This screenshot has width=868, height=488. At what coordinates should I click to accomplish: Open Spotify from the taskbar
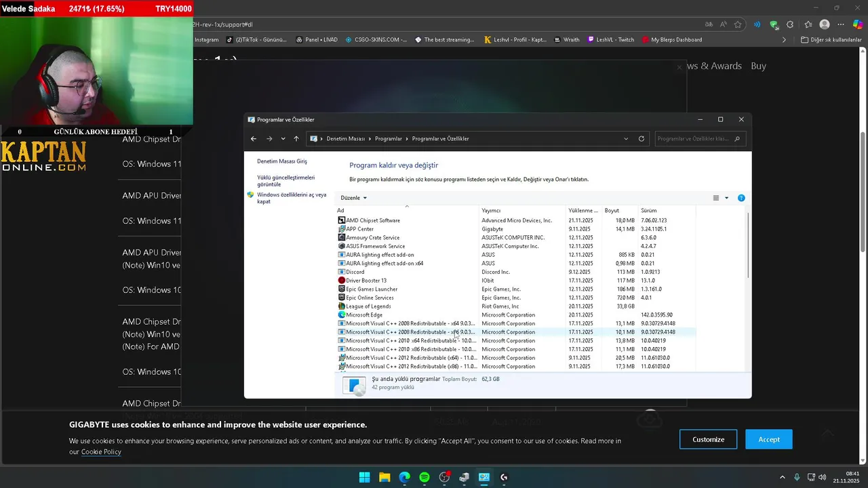click(x=425, y=477)
